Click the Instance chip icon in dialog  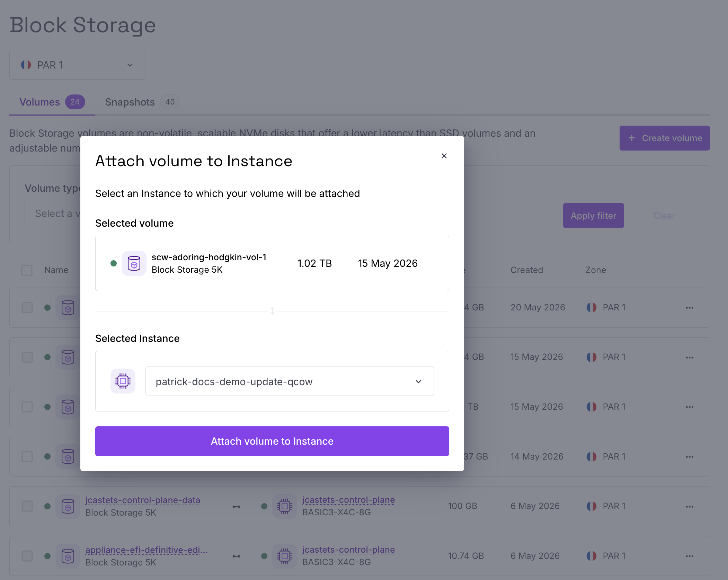coord(123,381)
